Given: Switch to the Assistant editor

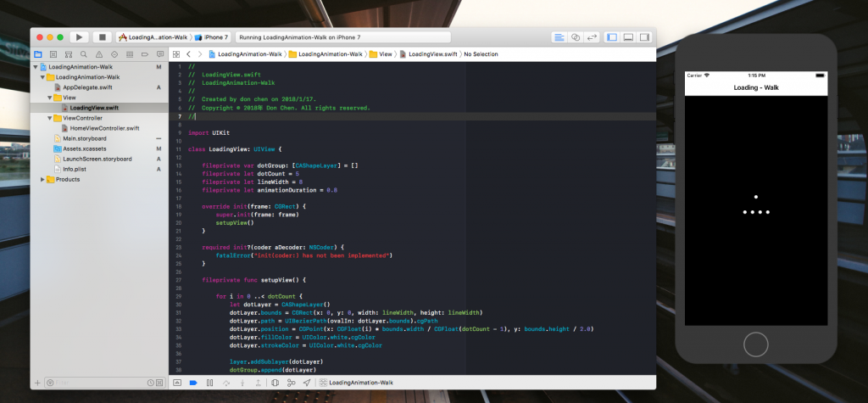Looking at the screenshot, I should 576,37.
